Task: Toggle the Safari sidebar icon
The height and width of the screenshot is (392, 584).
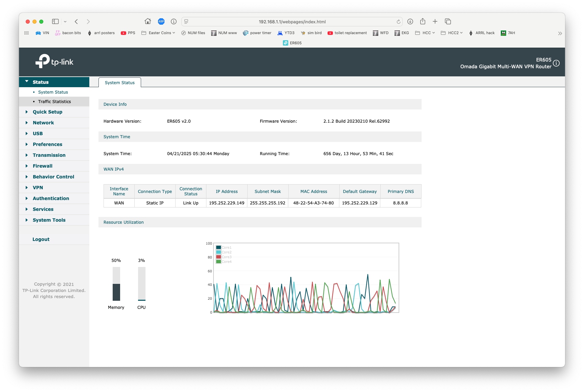Action: click(x=55, y=21)
